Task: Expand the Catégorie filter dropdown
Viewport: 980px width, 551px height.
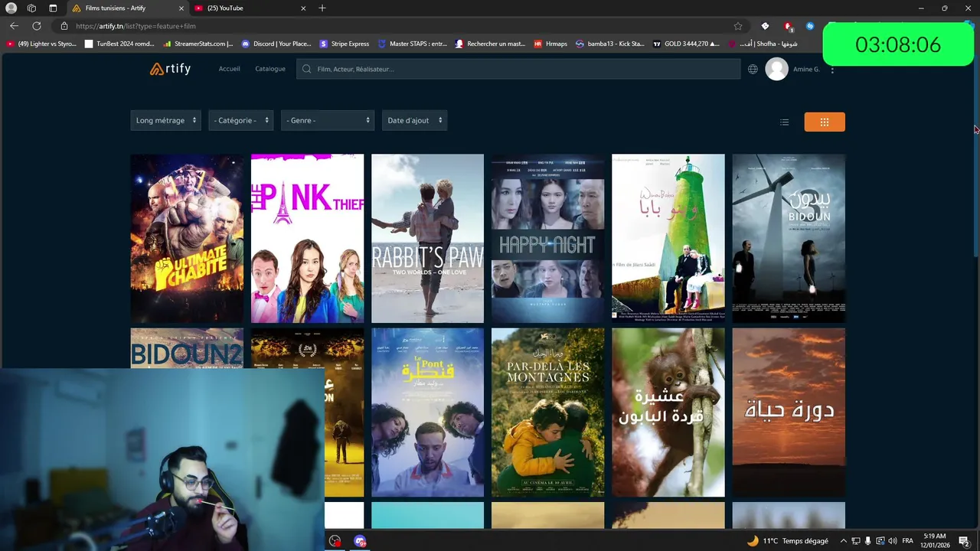Action: click(x=240, y=120)
